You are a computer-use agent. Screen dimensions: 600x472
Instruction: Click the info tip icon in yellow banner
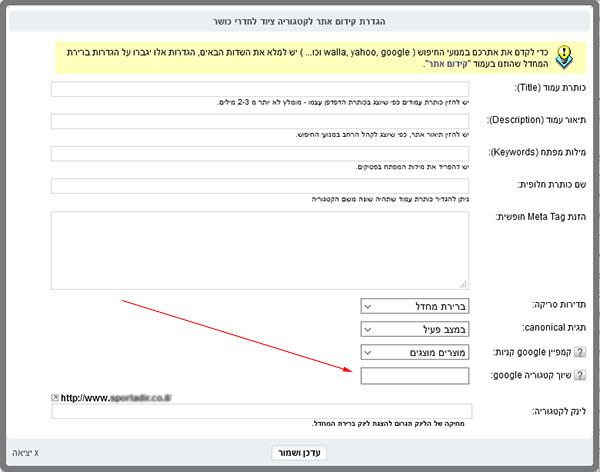[564, 57]
